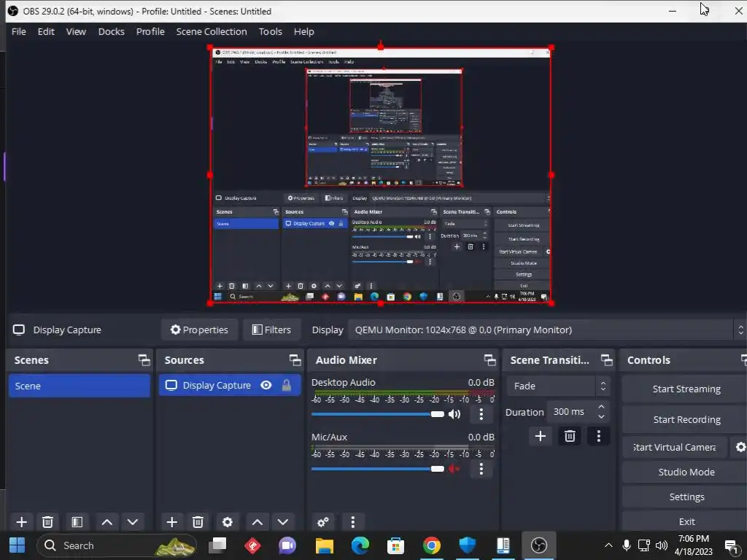Image resolution: width=747 pixels, height=560 pixels.
Task: Open the Windows Start menu
Action: click(x=18, y=545)
